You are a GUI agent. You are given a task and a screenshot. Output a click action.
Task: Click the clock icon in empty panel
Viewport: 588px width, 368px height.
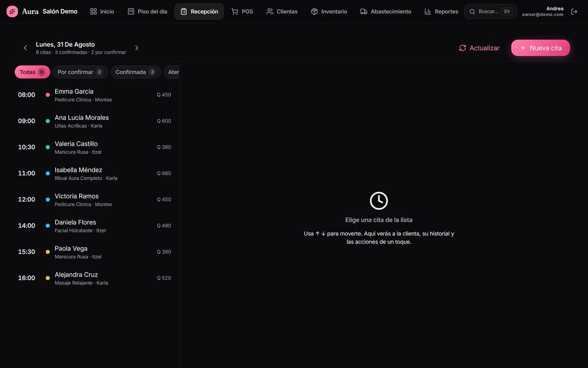[379, 201]
